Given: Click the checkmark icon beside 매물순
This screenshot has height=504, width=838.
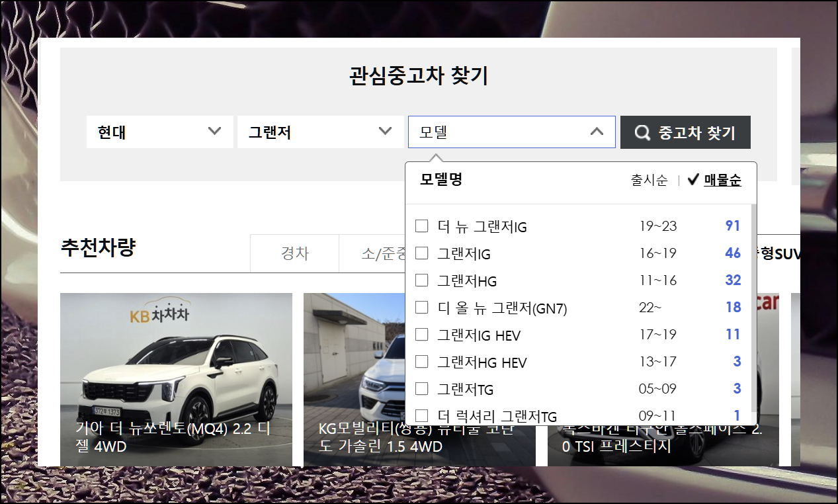Looking at the screenshot, I should click(x=693, y=180).
